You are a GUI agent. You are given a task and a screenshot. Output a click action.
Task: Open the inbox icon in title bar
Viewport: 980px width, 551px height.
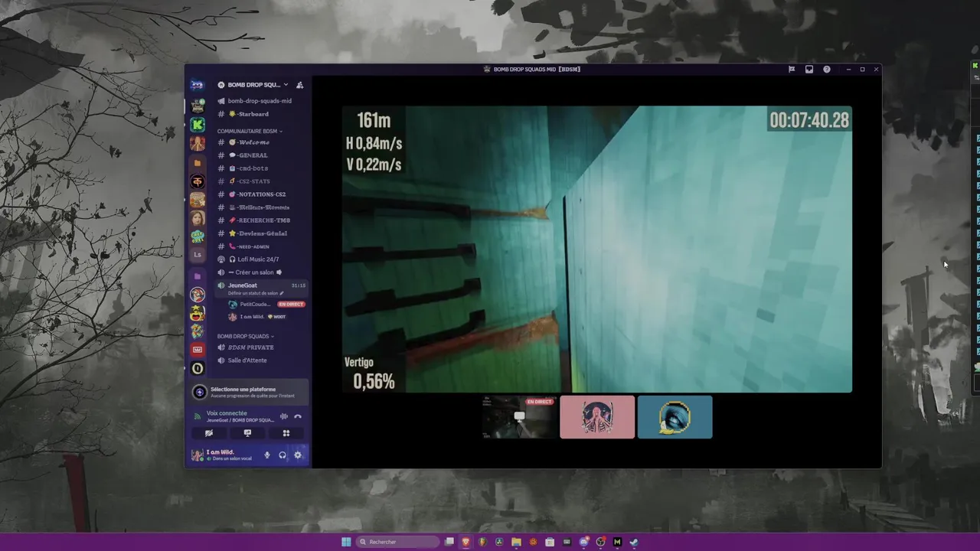coord(809,69)
